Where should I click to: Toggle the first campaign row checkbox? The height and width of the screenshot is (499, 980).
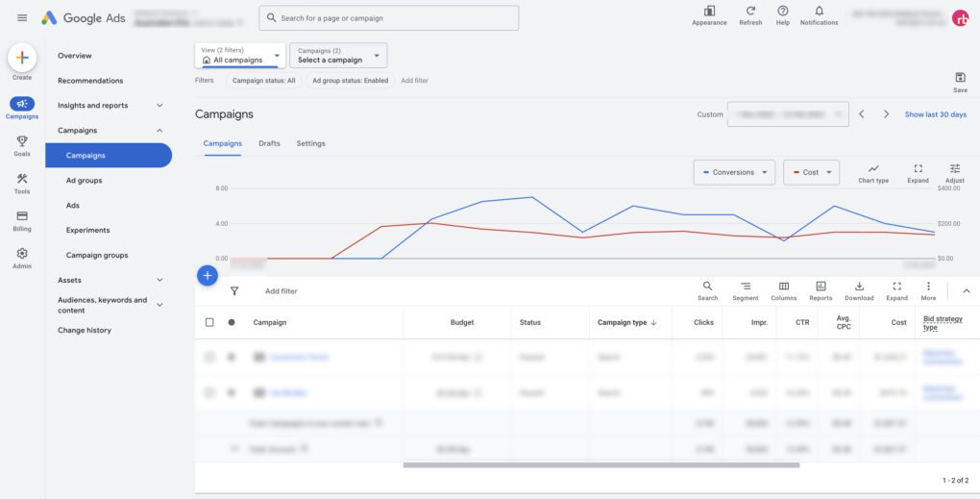coord(209,357)
